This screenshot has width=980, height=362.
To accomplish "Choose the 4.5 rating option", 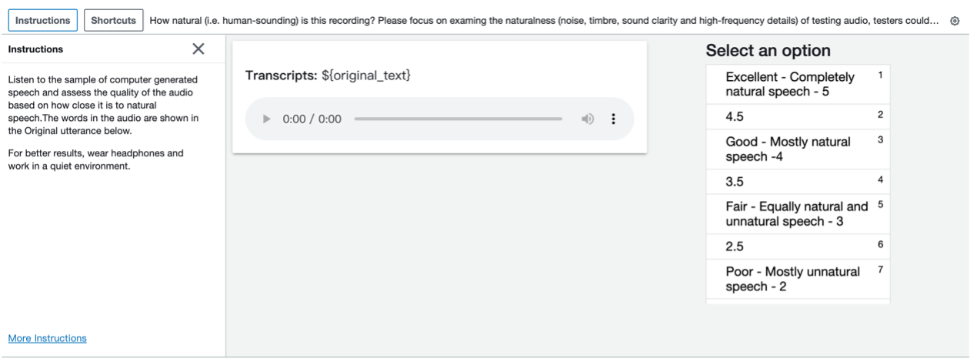I will coord(797,117).
